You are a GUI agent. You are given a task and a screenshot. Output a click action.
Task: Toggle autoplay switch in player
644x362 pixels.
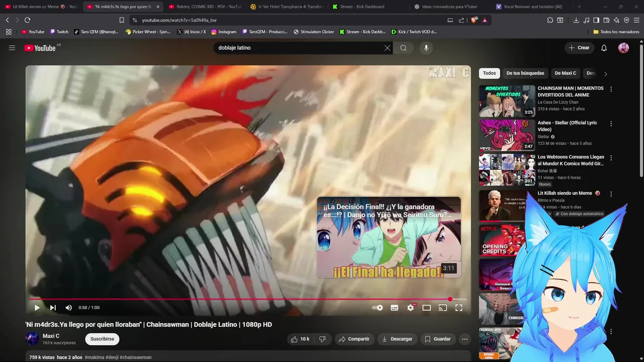pyautogui.click(x=377, y=308)
